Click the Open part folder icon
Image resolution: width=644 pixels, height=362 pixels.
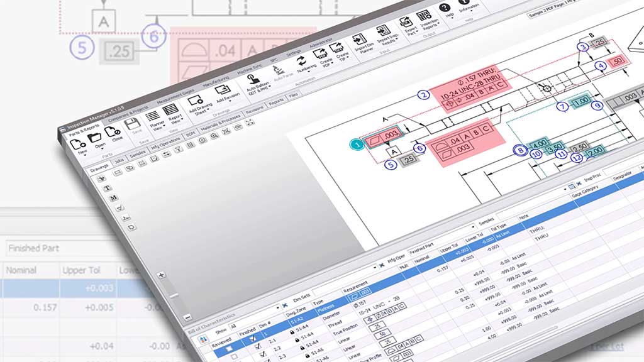(95, 138)
